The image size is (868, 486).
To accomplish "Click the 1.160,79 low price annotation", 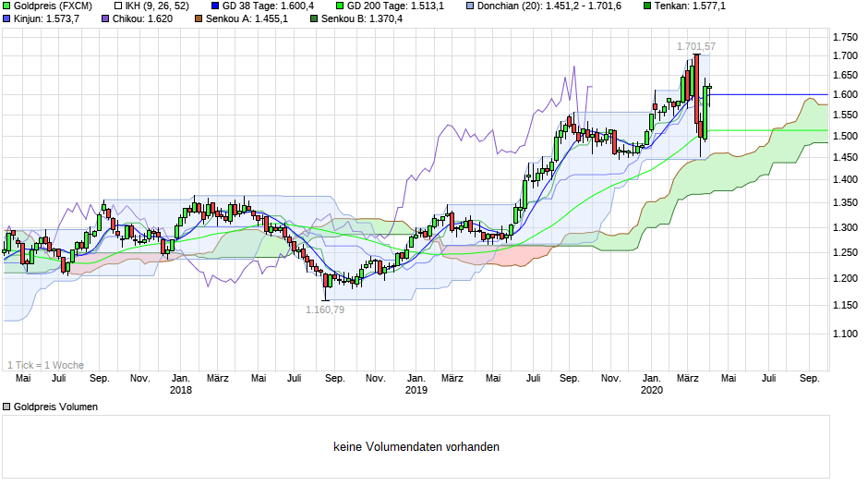I will point(325,310).
